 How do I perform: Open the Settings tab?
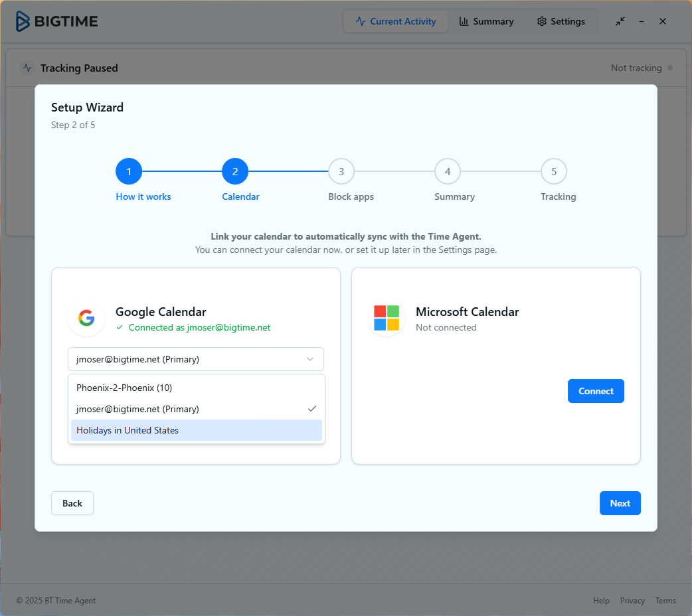[x=561, y=21]
